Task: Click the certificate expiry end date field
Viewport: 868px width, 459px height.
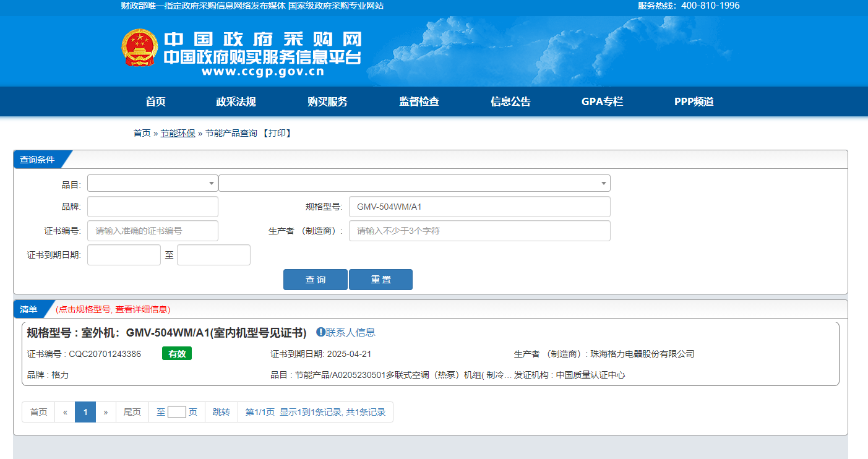Action: point(213,255)
